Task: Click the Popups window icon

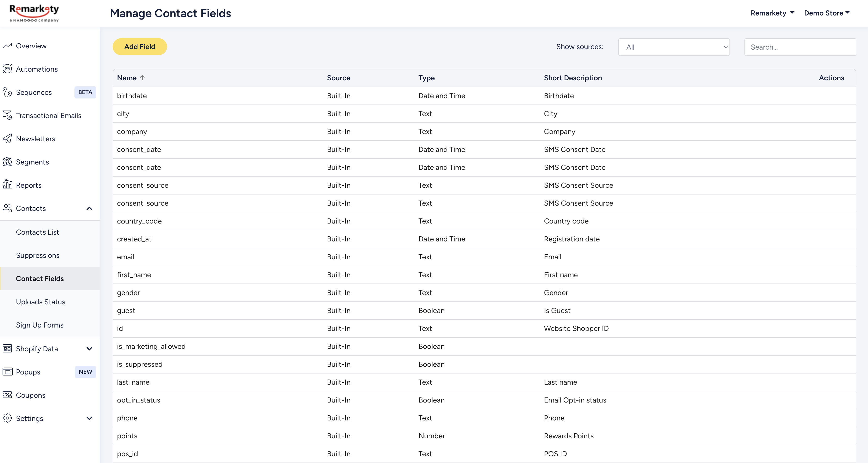Action: coord(7,372)
